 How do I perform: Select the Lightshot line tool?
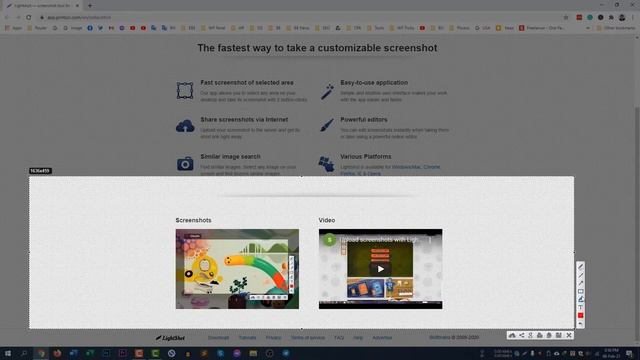580,275
